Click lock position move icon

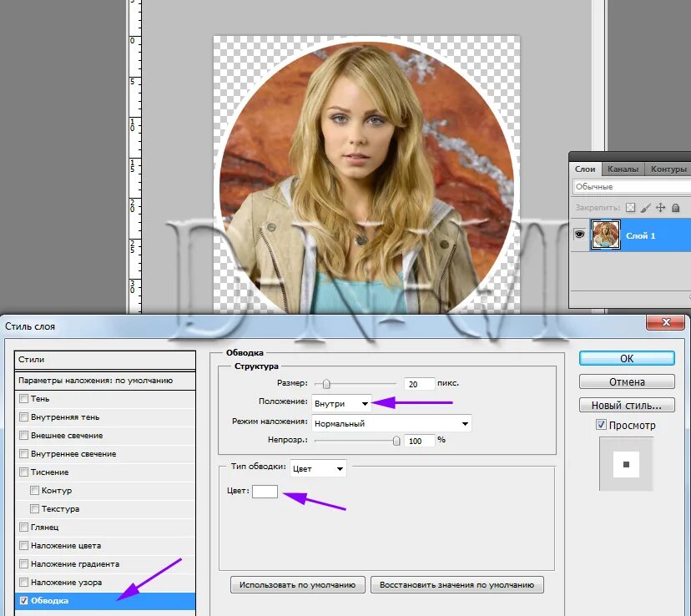(660, 208)
